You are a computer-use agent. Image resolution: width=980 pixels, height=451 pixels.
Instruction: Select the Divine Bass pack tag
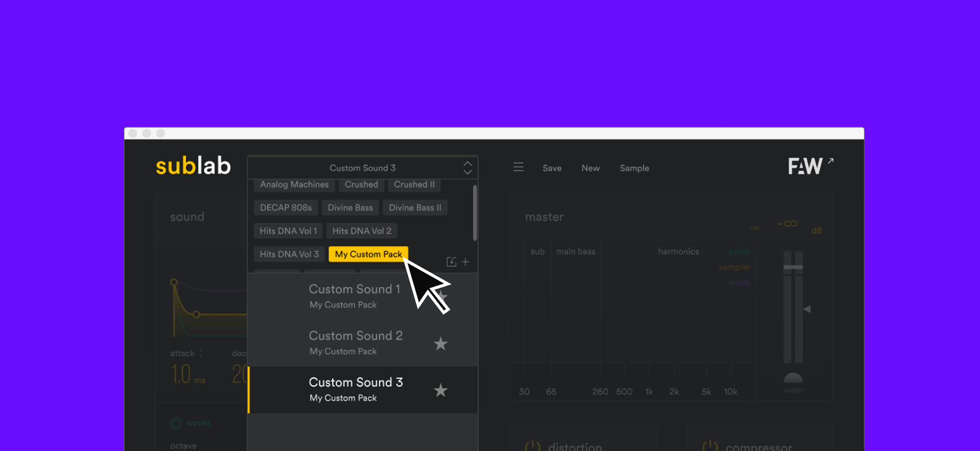point(350,208)
